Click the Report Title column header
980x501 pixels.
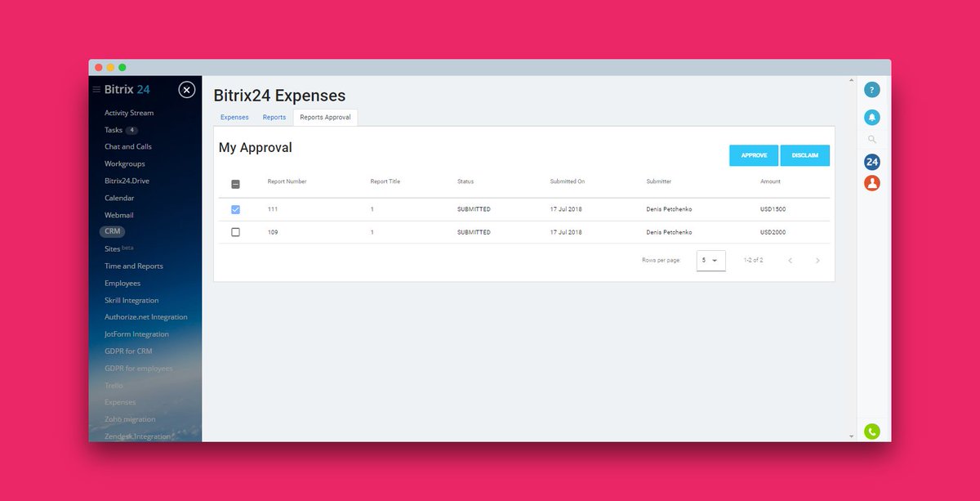pos(385,181)
